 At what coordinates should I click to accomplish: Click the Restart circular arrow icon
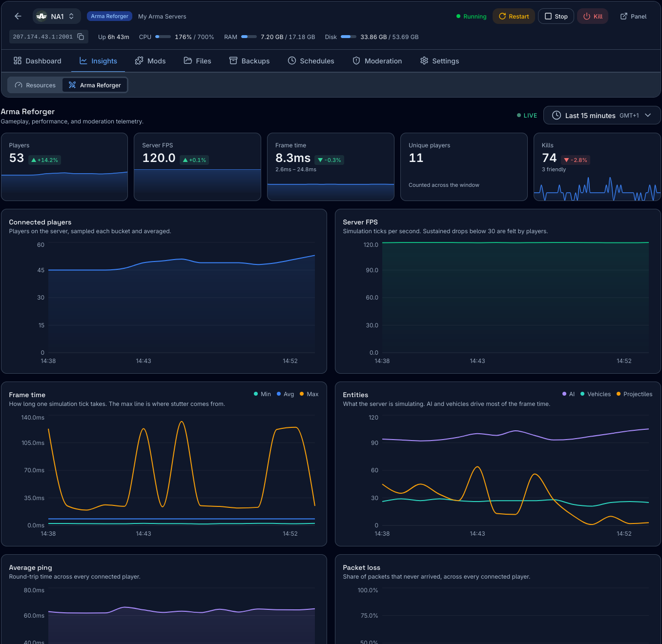502,16
